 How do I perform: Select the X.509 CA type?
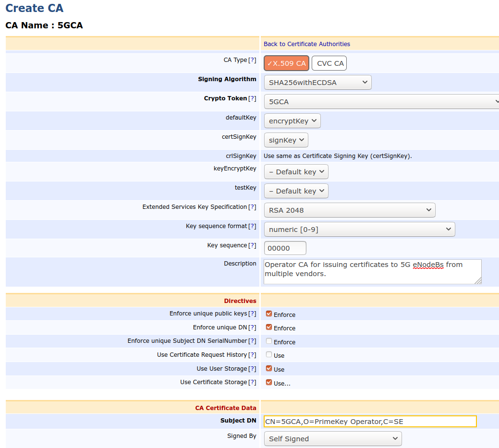point(286,63)
